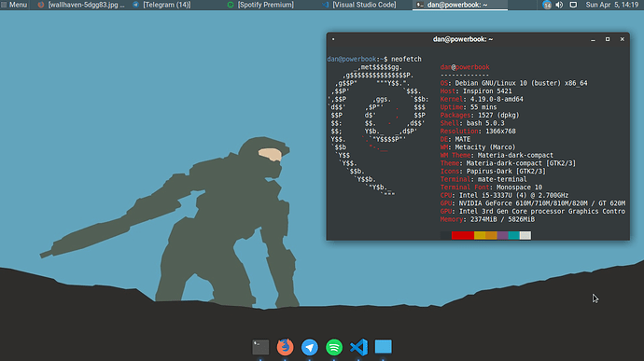The image size is (644, 361).
Task: Click the terminal title bar text dan@powerbook: ~
Action: click(463, 39)
